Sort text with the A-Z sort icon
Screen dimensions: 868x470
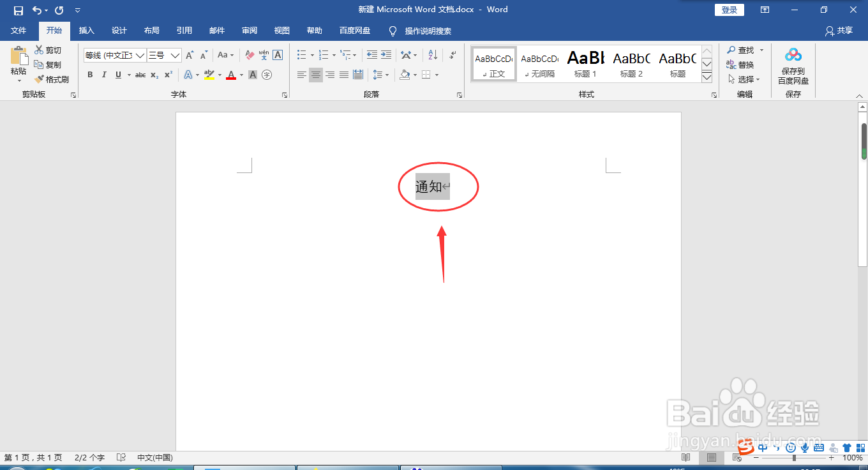coord(432,56)
